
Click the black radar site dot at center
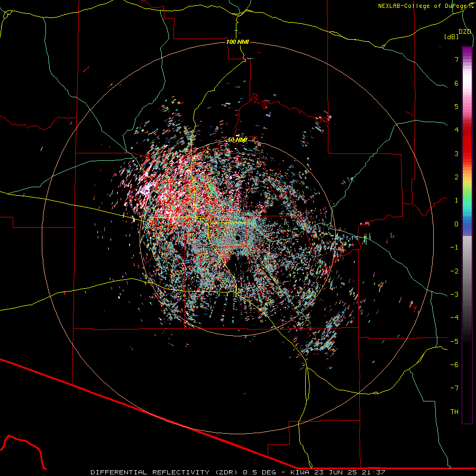pyautogui.click(x=237, y=237)
